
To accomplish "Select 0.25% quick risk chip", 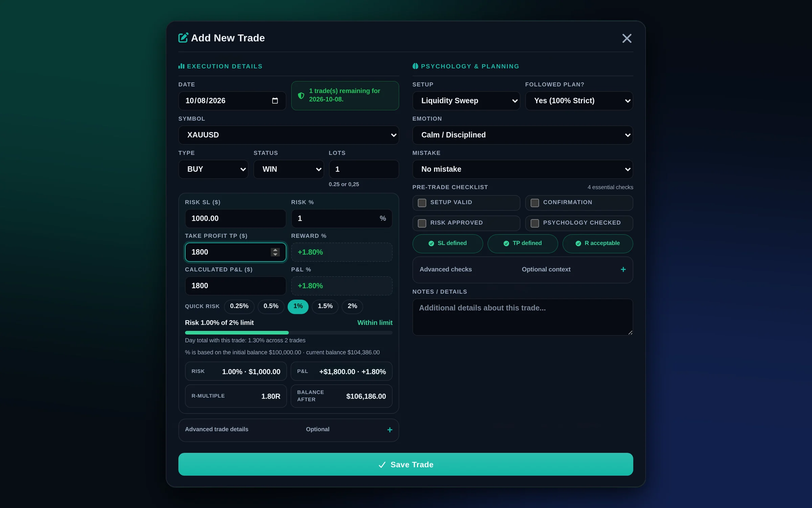I will [239, 306].
